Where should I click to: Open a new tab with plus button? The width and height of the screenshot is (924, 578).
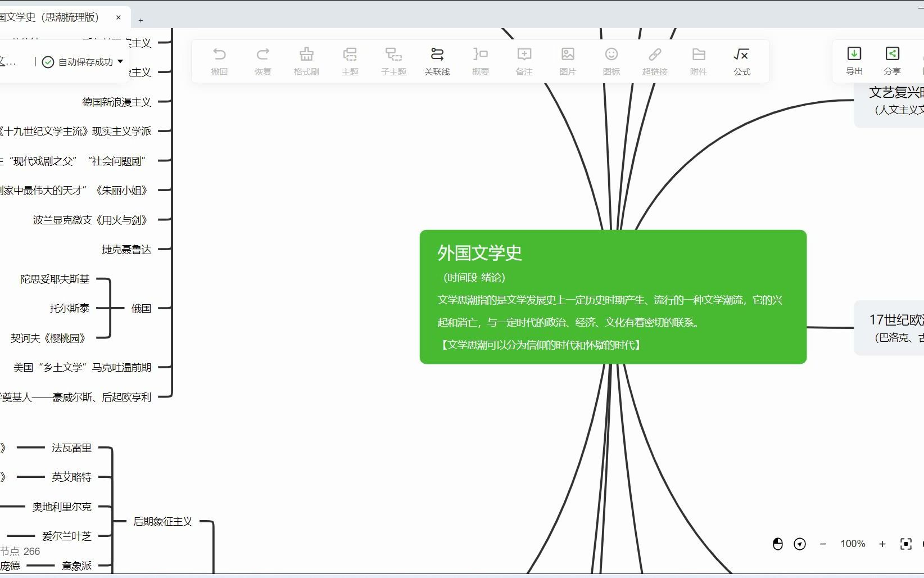click(141, 20)
